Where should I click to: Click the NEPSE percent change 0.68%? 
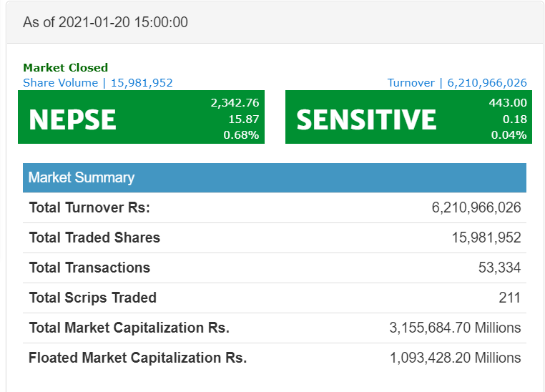241,134
